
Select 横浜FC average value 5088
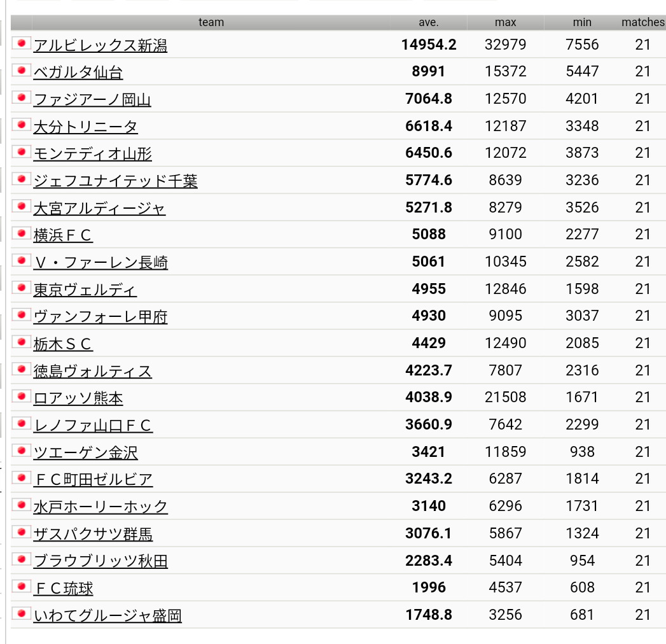click(429, 234)
